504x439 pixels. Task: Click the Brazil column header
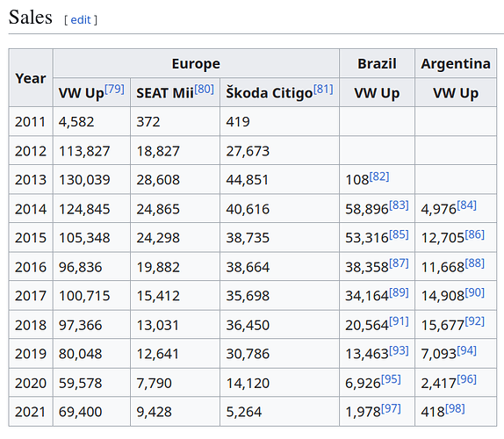[x=377, y=63]
